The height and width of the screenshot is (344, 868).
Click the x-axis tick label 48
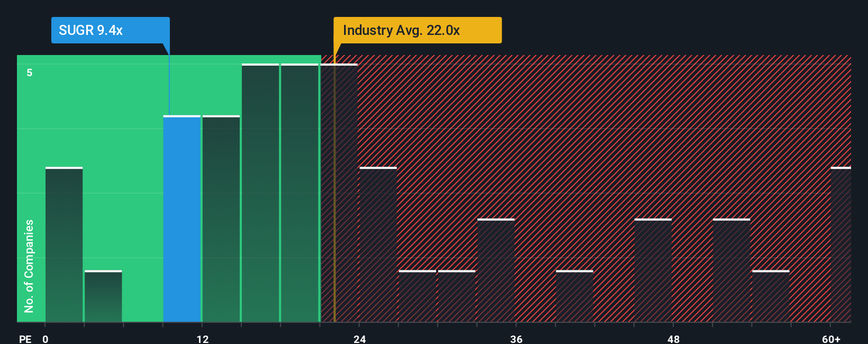pos(674,339)
